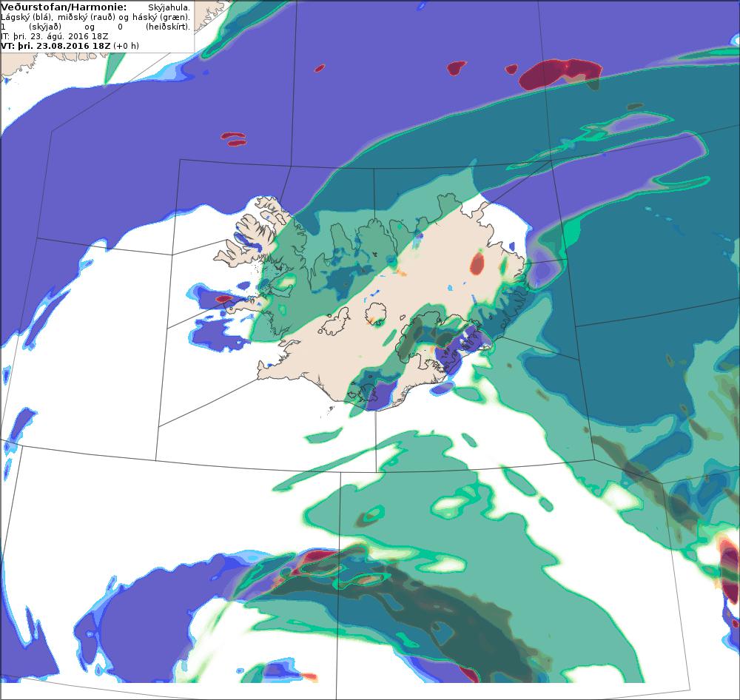Screen dimensions: 740x700
Task: Click the "VT: þri. 23.08.2016 18Z" valid time
Action: (55, 46)
